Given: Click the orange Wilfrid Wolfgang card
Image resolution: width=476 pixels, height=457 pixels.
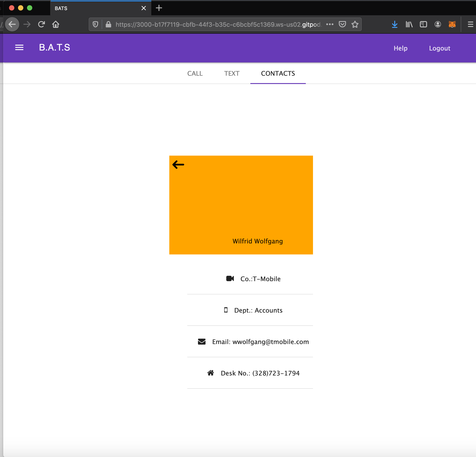Looking at the screenshot, I should 241,205.
